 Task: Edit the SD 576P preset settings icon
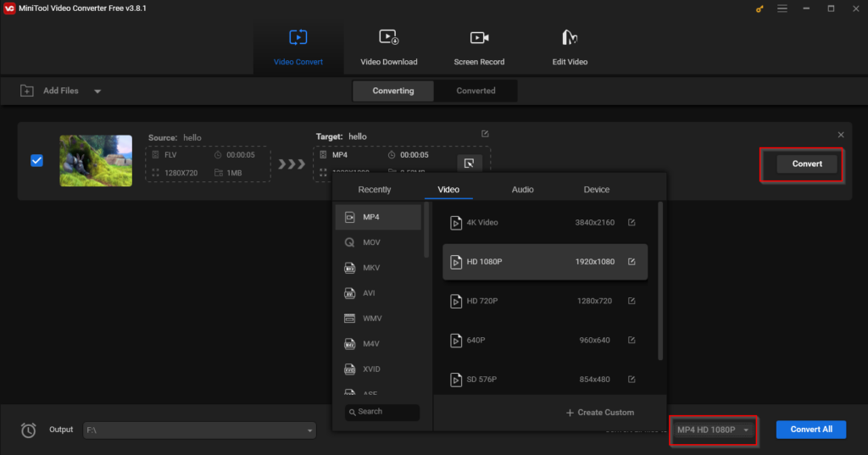tap(632, 380)
